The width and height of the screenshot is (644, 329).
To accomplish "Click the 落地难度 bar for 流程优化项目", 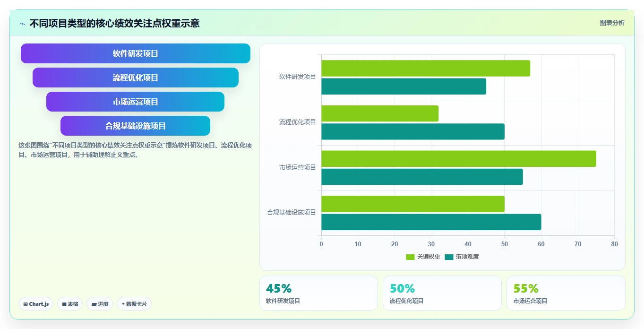I will [x=413, y=131].
